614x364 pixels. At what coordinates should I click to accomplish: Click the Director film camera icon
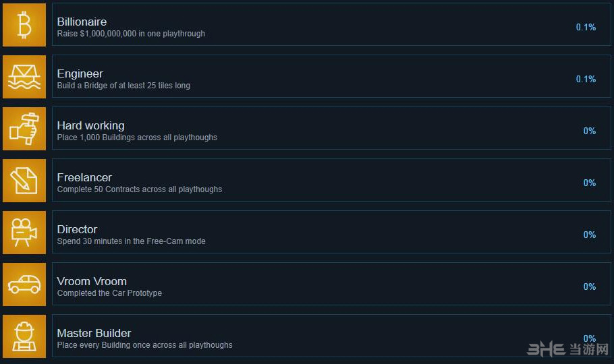[24, 233]
